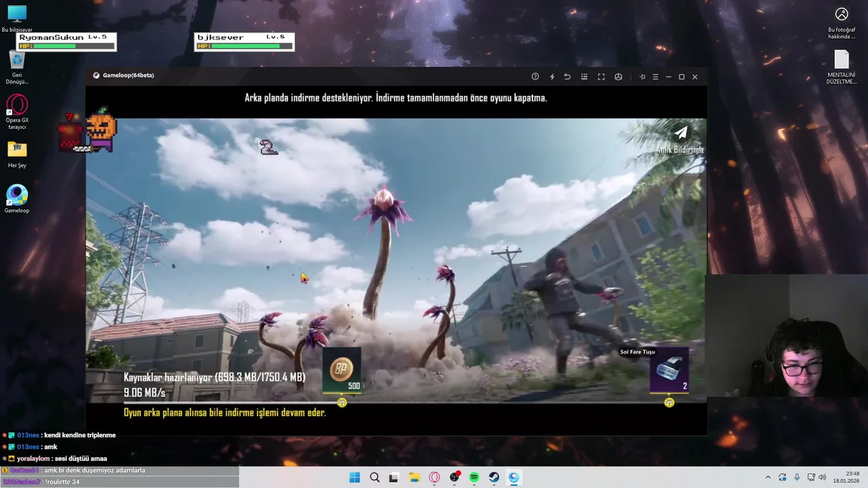Switch to Spotify in taskbar

click(x=474, y=477)
